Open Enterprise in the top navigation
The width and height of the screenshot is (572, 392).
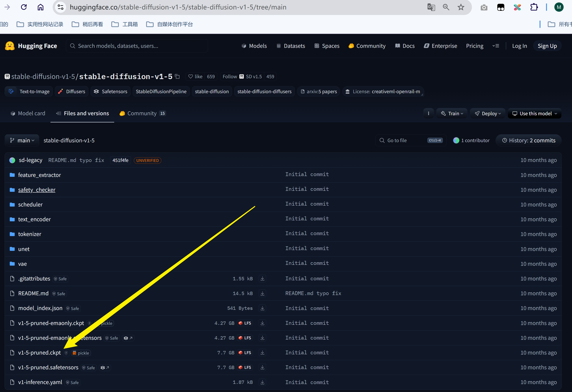click(x=440, y=46)
